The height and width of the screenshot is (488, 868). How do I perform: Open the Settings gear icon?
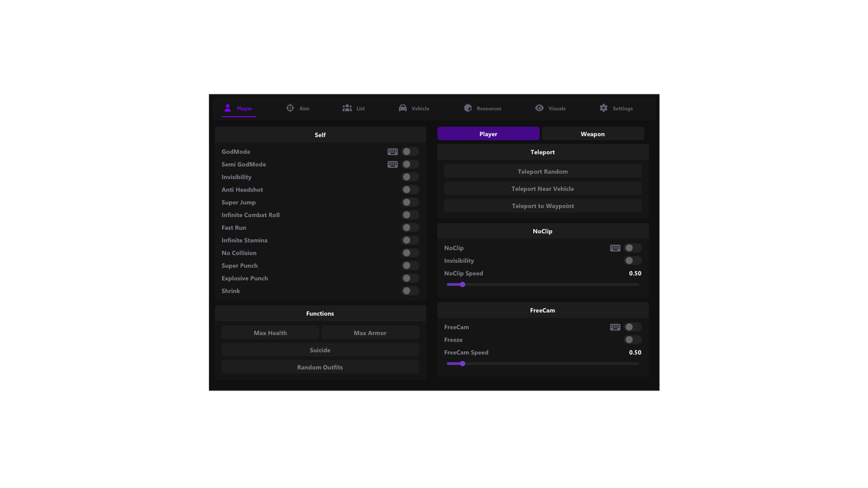[604, 108]
